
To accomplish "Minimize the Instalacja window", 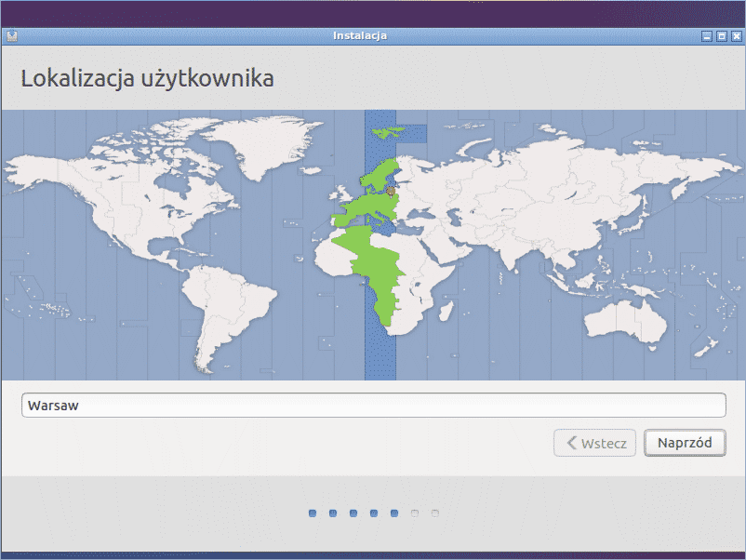I will (707, 36).
